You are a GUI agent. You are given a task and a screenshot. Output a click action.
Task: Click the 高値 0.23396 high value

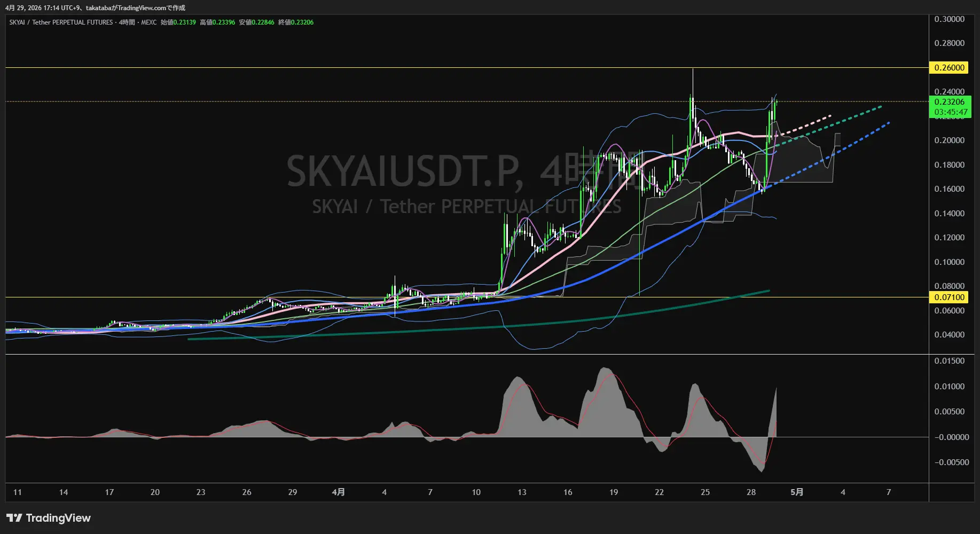tap(217, 22)
